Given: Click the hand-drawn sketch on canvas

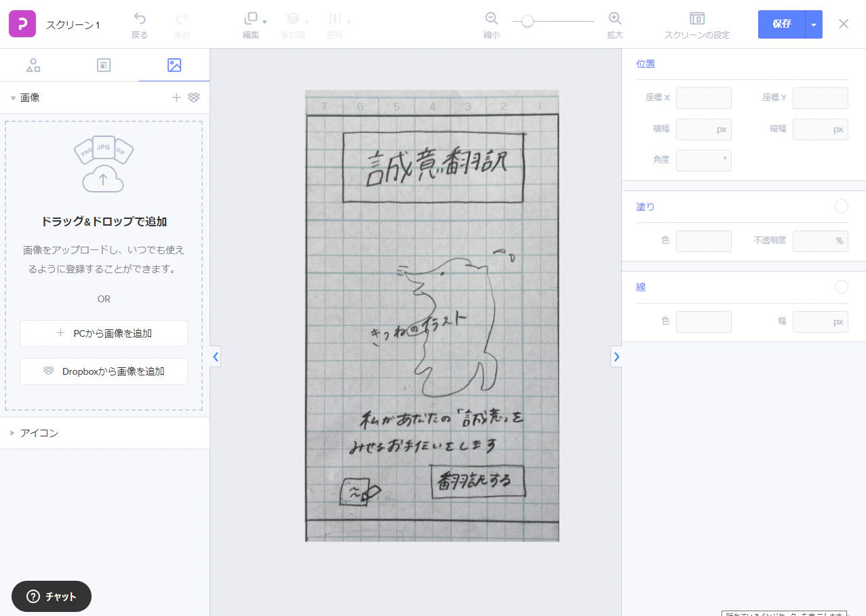Looking at the screenshot, I should (432, 316).
